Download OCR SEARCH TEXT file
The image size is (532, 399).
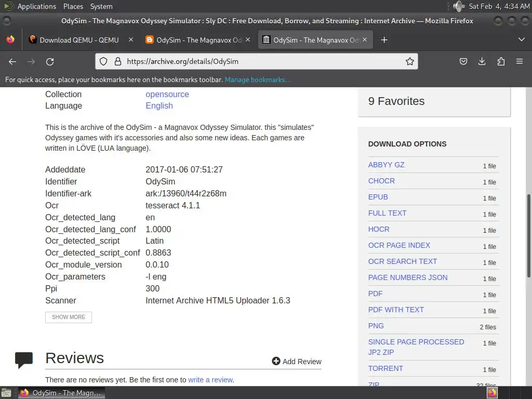click(403, 261)
